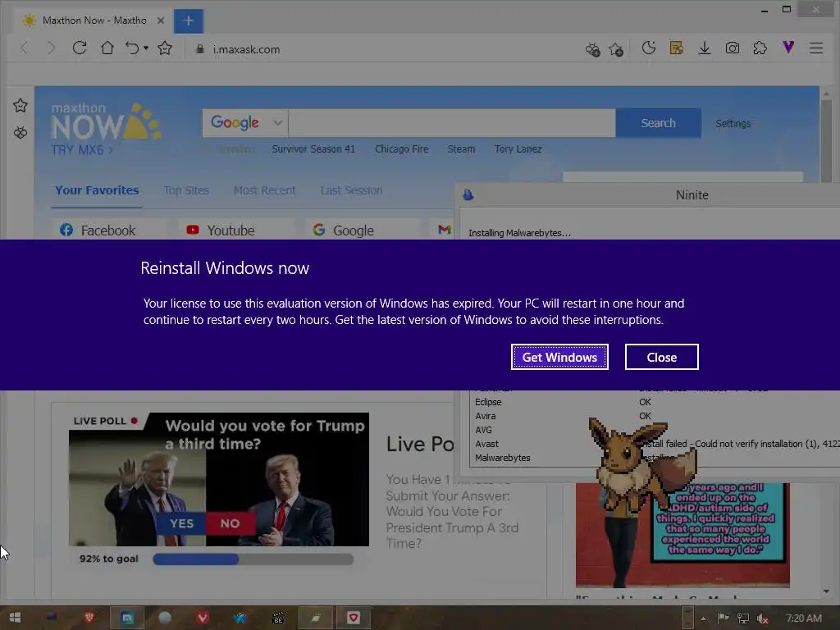Click in the Maxthon Now search box

pos(452,123)
